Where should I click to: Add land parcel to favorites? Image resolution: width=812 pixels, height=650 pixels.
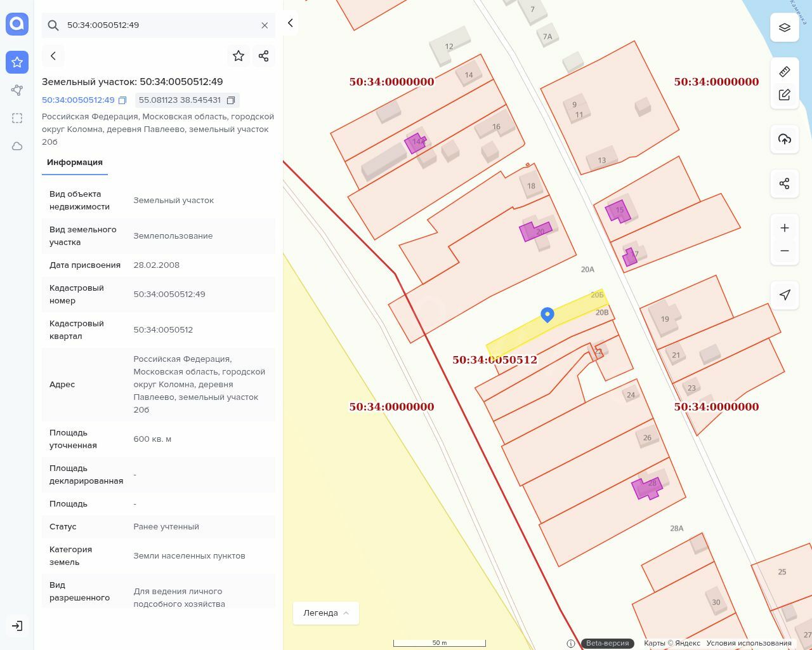point(239,56)
